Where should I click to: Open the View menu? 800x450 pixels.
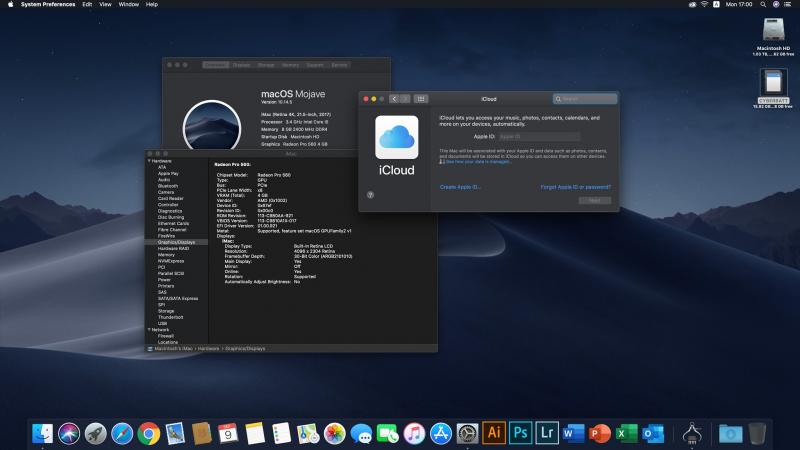[105, 4]
